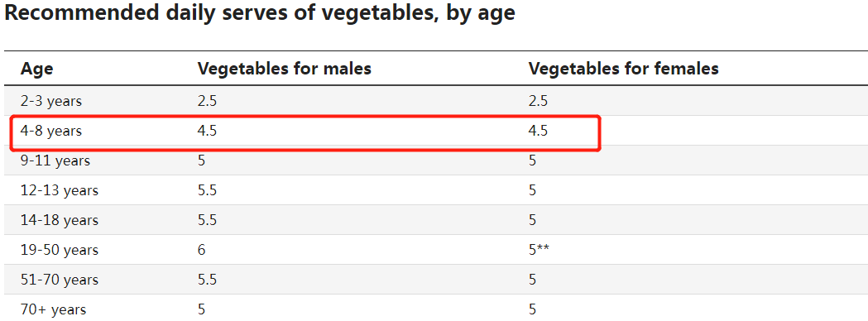Click the 5.5 males value for 51-70 years
The width and height of the screenshot is (868, 321).
point(208,280)
